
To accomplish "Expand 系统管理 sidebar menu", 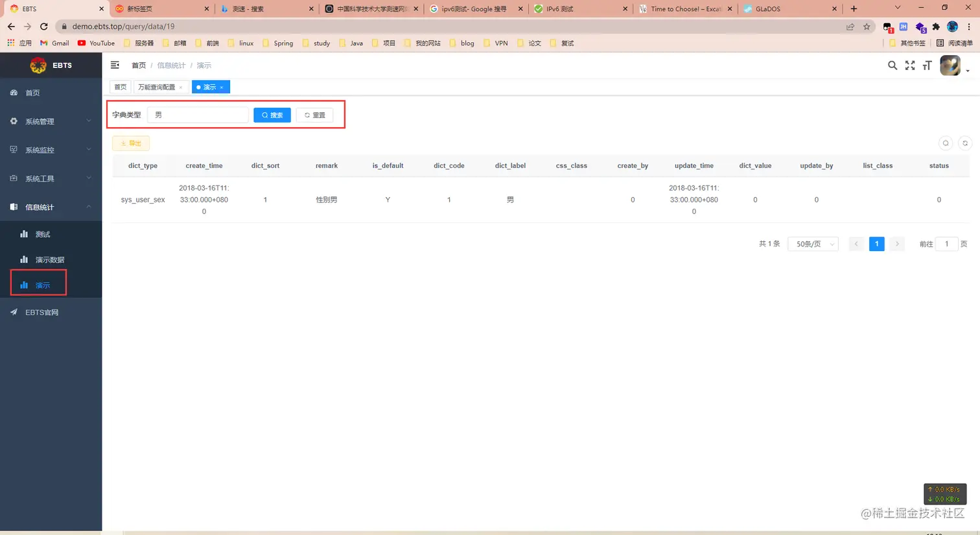I will 51,121.
